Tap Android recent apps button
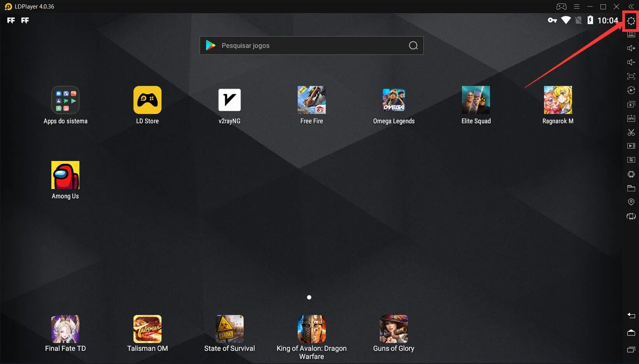This screenshot has height=364, width=639. click(x=631, y=350)
